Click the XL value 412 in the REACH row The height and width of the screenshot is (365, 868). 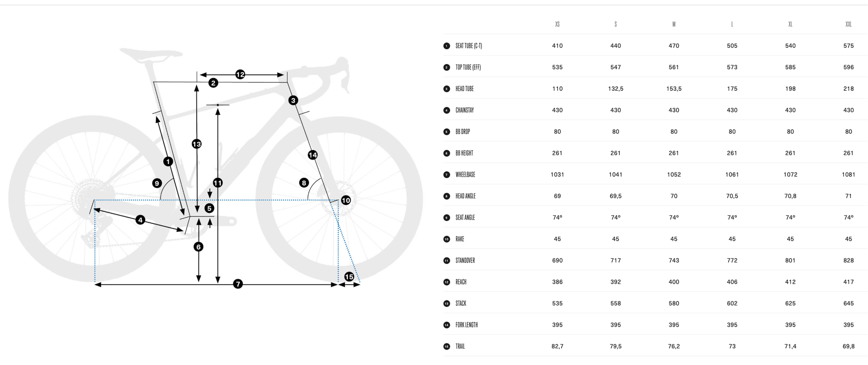point(790,282)
